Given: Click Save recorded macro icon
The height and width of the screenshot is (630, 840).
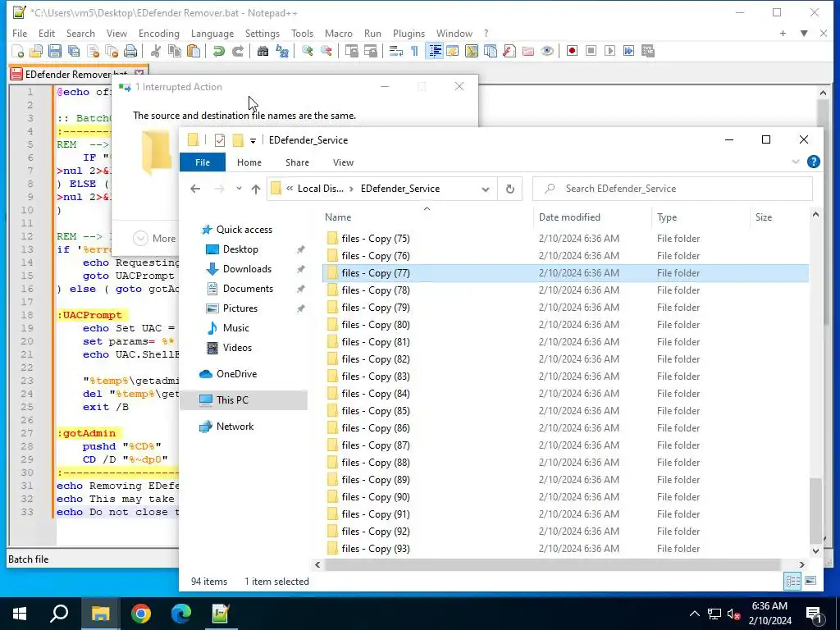Looking at the screenshot, I should tap(648, 52).
